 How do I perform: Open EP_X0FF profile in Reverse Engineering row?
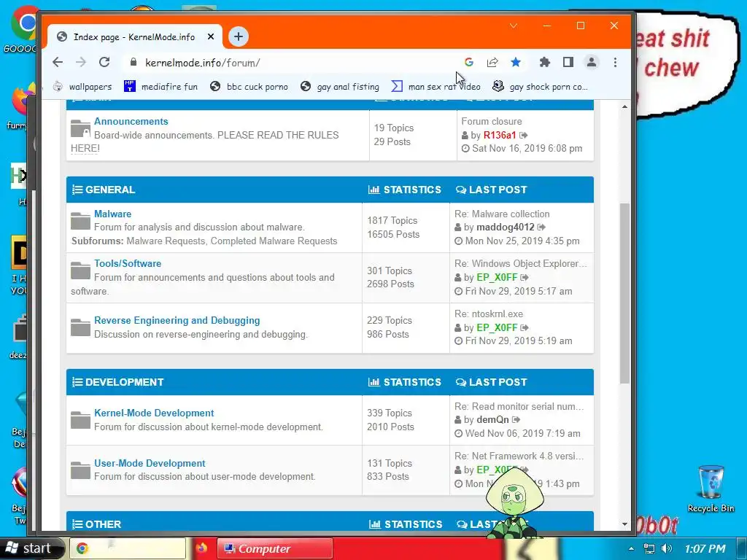pos(497,327)
